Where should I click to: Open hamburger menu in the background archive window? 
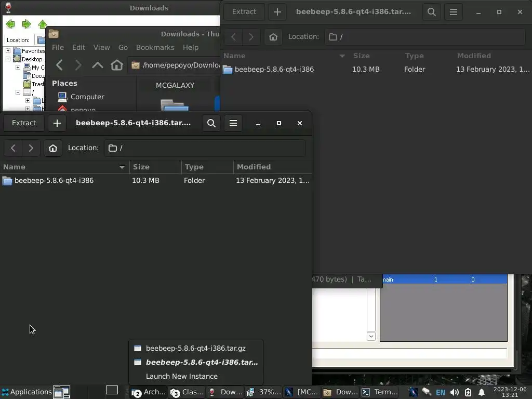pos(453,12)
